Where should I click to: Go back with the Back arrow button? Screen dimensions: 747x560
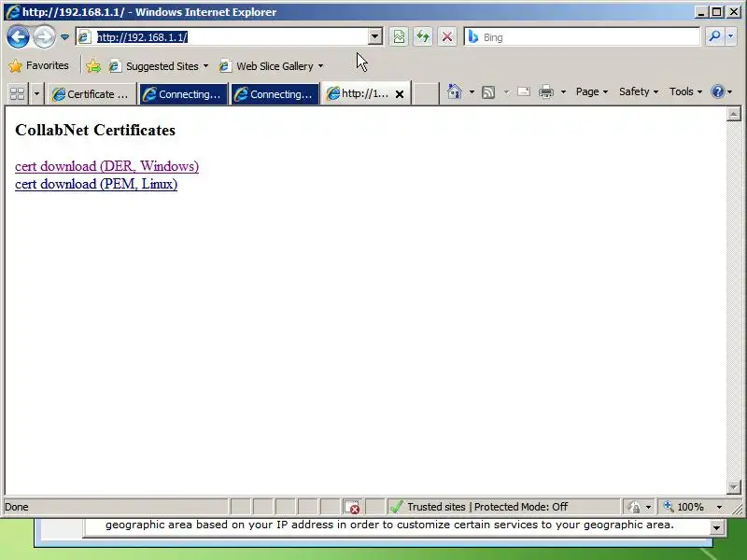point(18,36)
